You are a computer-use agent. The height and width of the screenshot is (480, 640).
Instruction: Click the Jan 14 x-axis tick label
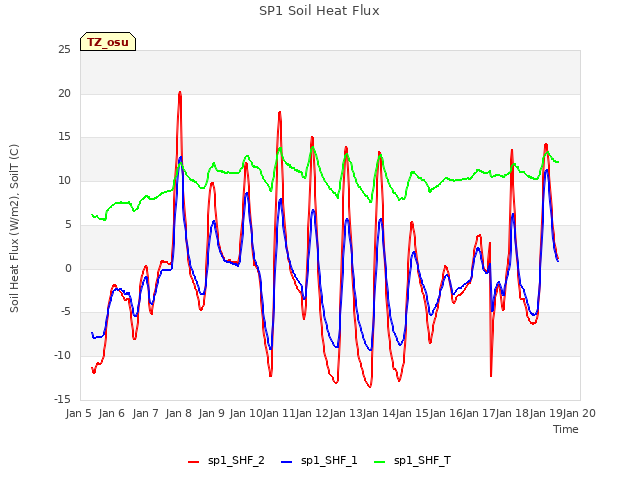coord(379,413)
